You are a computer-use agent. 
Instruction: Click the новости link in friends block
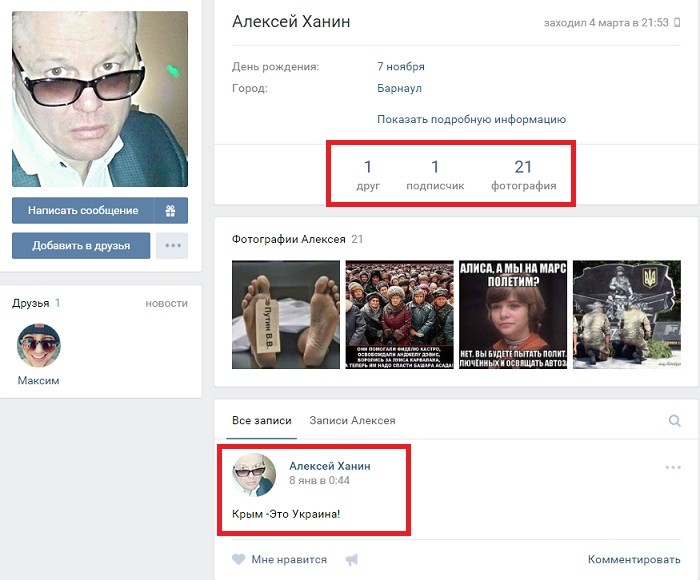166,303
